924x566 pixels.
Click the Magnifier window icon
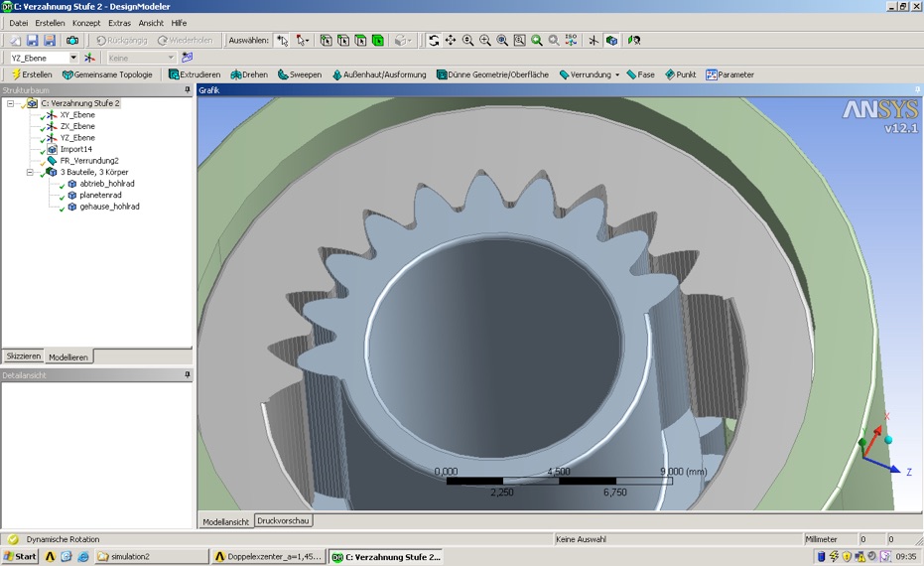pyautogui.click(x=519, y=40)
